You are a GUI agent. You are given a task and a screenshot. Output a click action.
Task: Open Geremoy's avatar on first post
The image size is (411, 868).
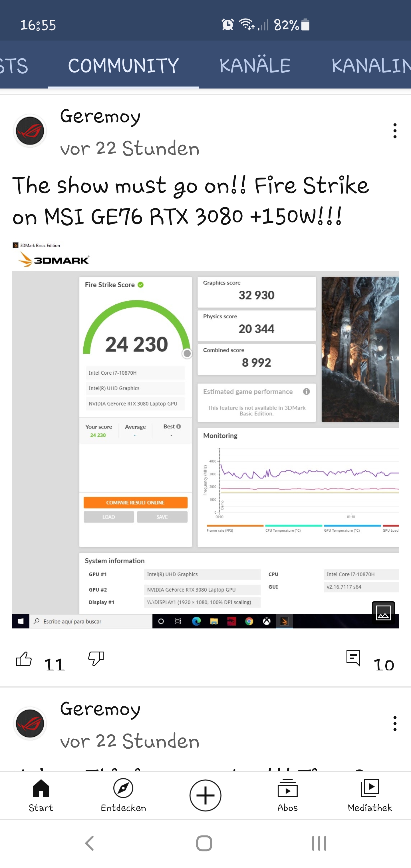tap(30, 131)
